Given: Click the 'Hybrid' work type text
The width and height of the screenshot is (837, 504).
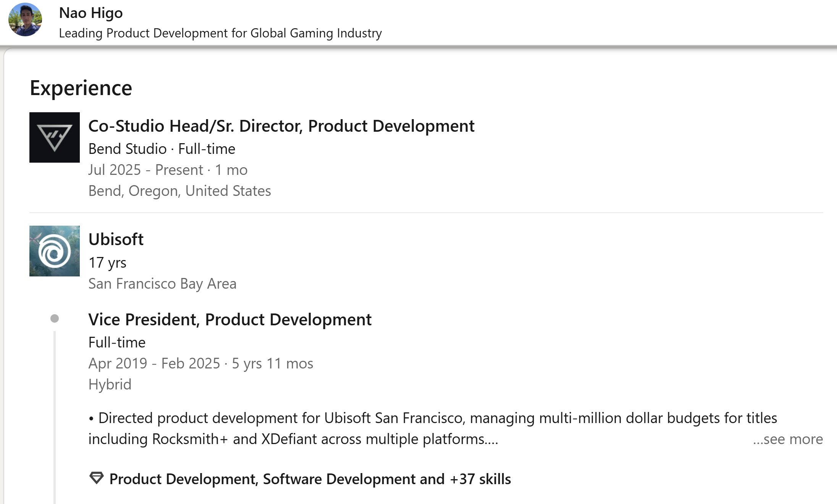Looking at the screenshot, I should tap(110, 384).
